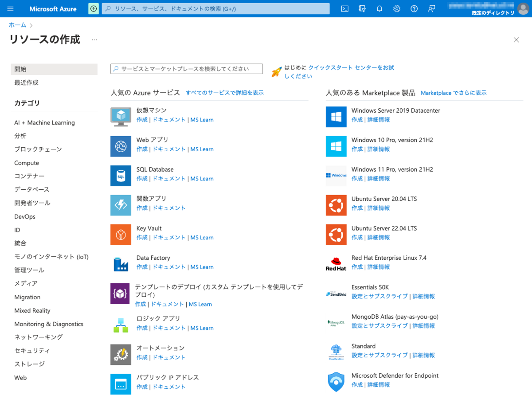Click the Microsoft Azure title in header

coord(53,9)
